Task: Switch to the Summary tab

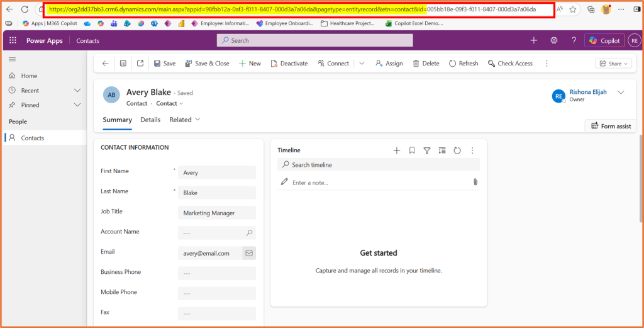Action: (x=117, y=120)
